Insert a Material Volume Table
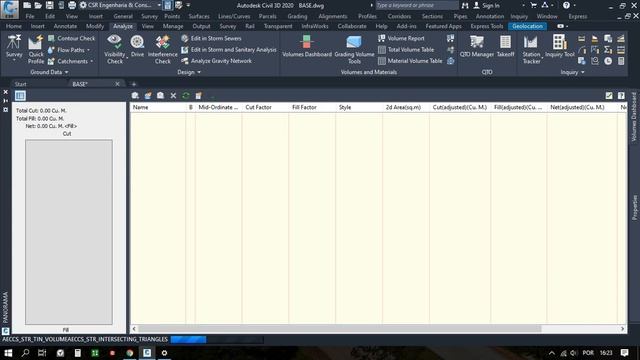The image size is (640, 360). tap(410, 61)
